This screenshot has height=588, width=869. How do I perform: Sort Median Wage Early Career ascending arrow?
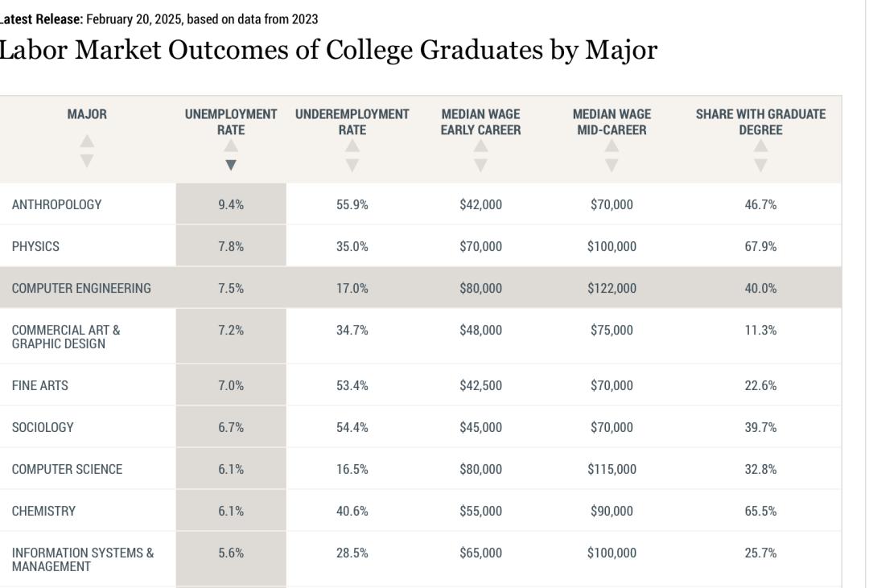click(480, 146)
